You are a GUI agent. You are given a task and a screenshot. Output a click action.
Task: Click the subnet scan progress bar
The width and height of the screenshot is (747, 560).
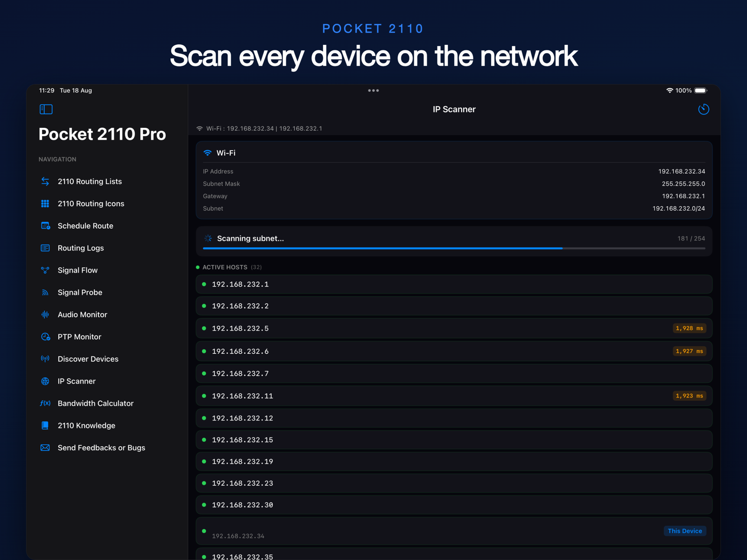(454, 248)
